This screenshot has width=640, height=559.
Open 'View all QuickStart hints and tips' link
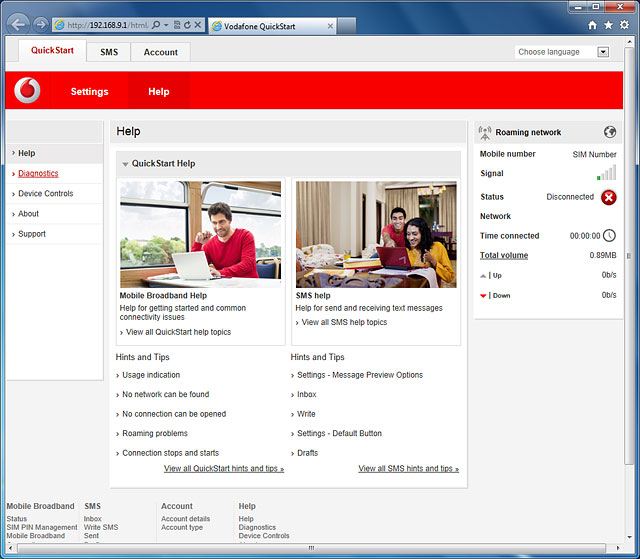(224, 468)
